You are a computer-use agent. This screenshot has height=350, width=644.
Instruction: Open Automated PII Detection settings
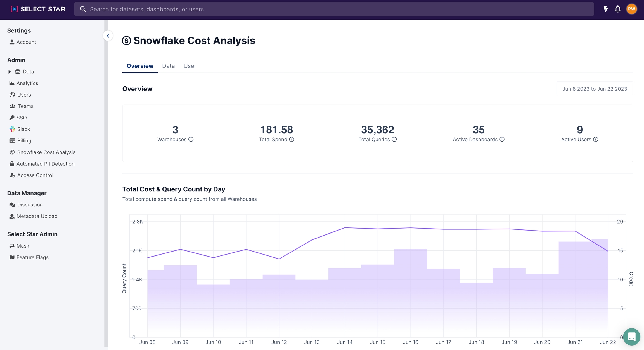45,164
